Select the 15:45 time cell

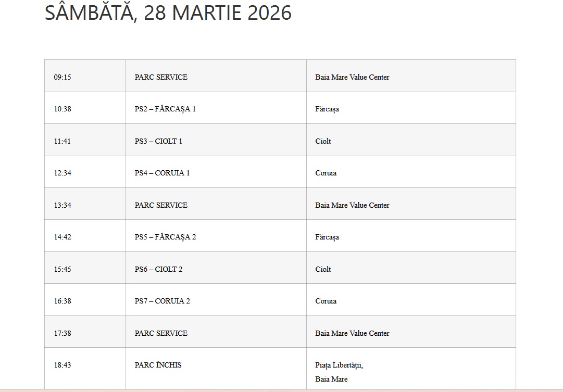[62, 269]
